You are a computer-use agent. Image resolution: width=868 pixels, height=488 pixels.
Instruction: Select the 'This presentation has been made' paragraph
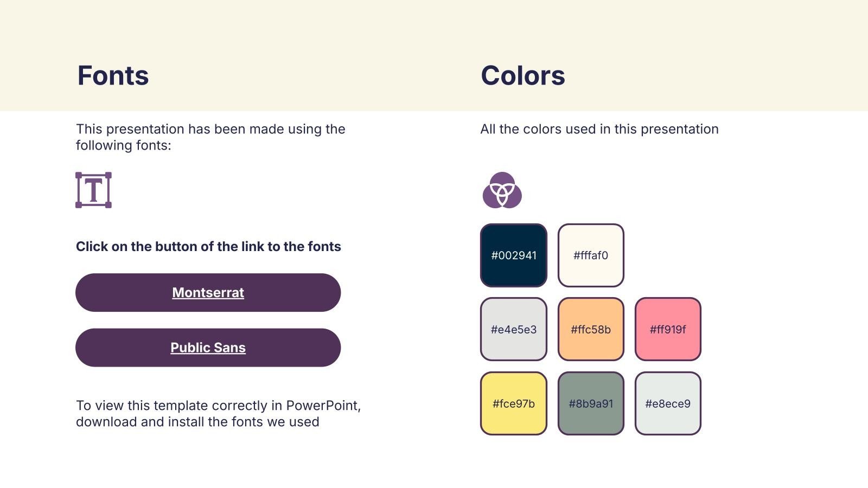[210, 137]
